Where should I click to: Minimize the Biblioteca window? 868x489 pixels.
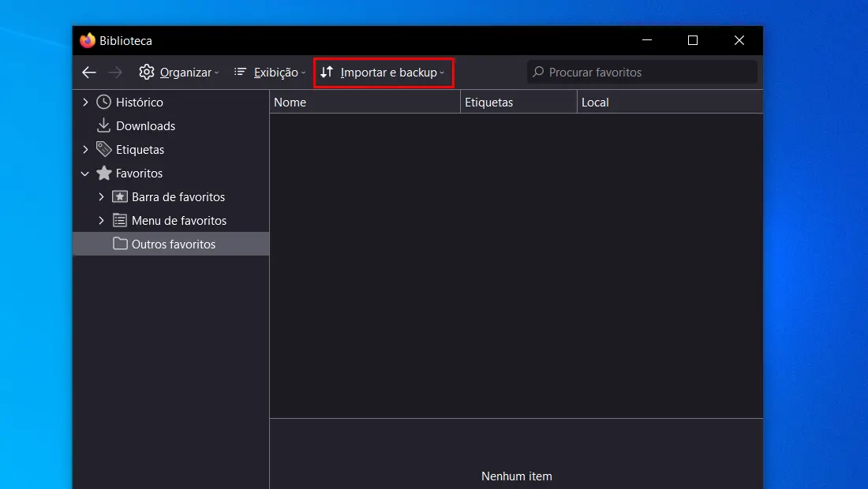(646, 40)
